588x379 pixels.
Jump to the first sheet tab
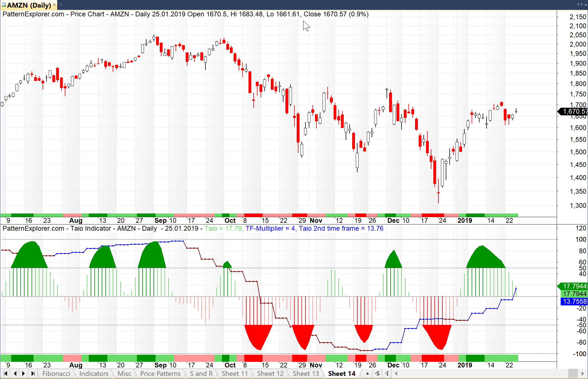tap(5, 374)
